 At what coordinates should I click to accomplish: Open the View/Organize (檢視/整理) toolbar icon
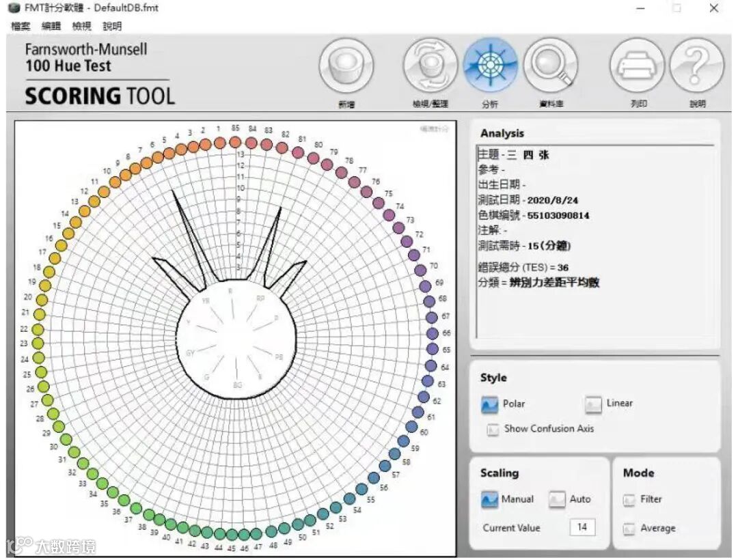[430, 66]
